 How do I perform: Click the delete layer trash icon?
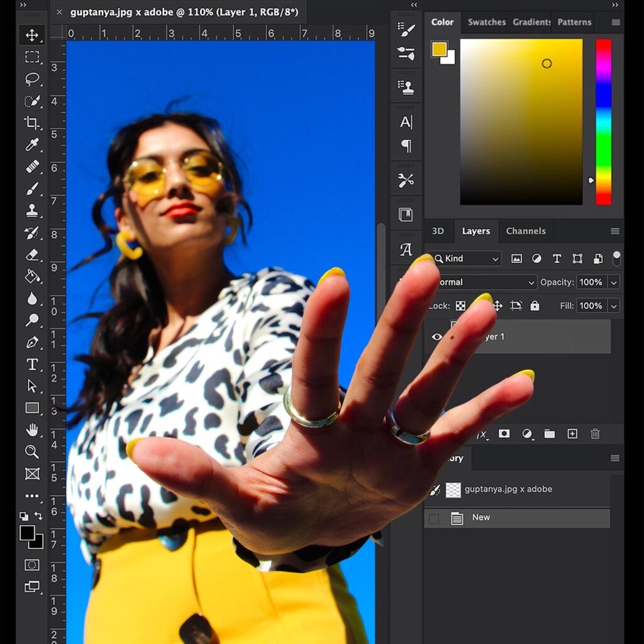tap(595, 434)
